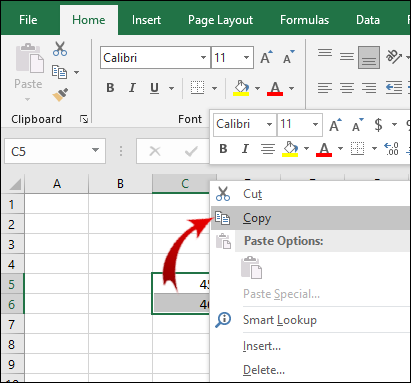Expand the Name Box dropdown arrow
The width and height of the screenshot is (411, 383).
(95, 150)
